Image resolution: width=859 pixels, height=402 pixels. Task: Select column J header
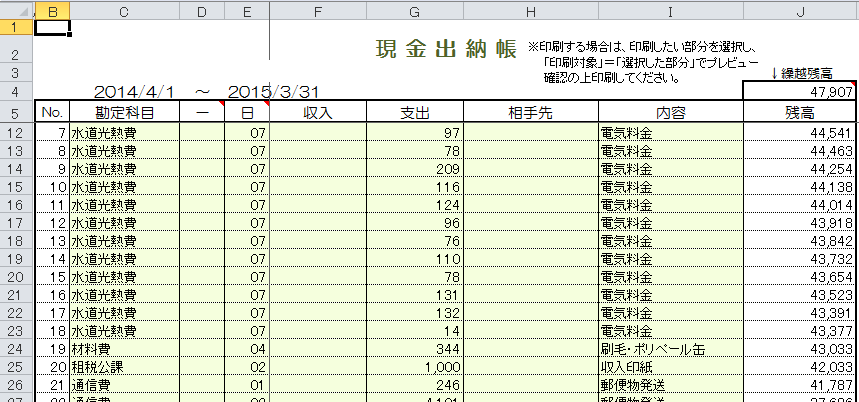click(x=800, y=9)
